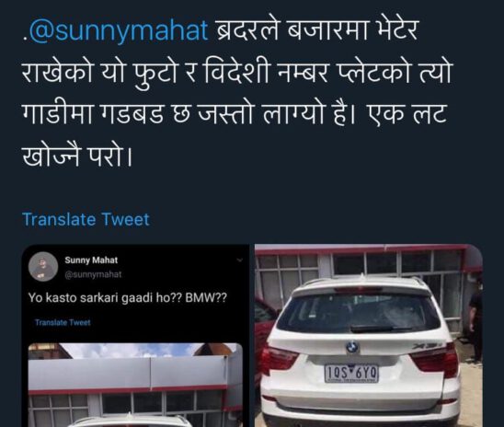The height and width of the screenshot is (427, 504).
Task: Open the right white BMW photo
Action: pos(369,336)
